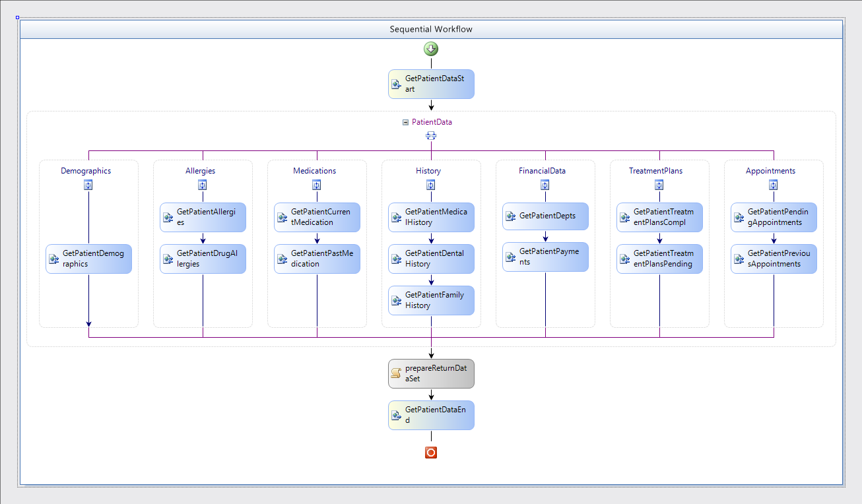Select the Allergies sequence icon
862x504 pixels.
[203, 185]
